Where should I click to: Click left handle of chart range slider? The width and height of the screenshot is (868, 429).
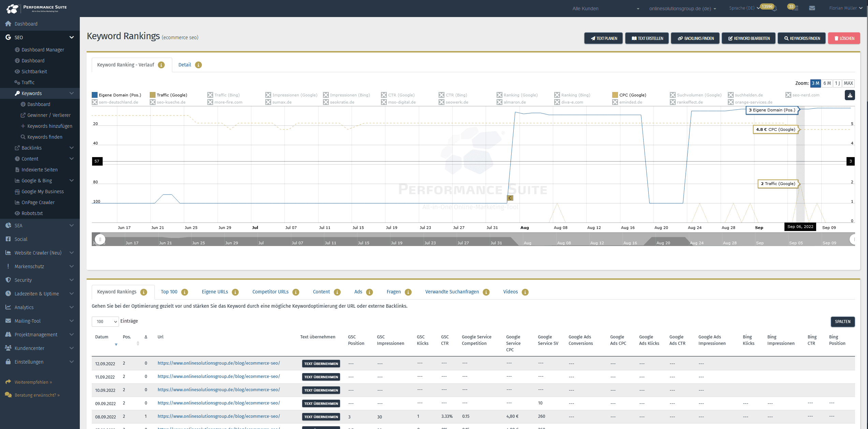pos(100,239)
